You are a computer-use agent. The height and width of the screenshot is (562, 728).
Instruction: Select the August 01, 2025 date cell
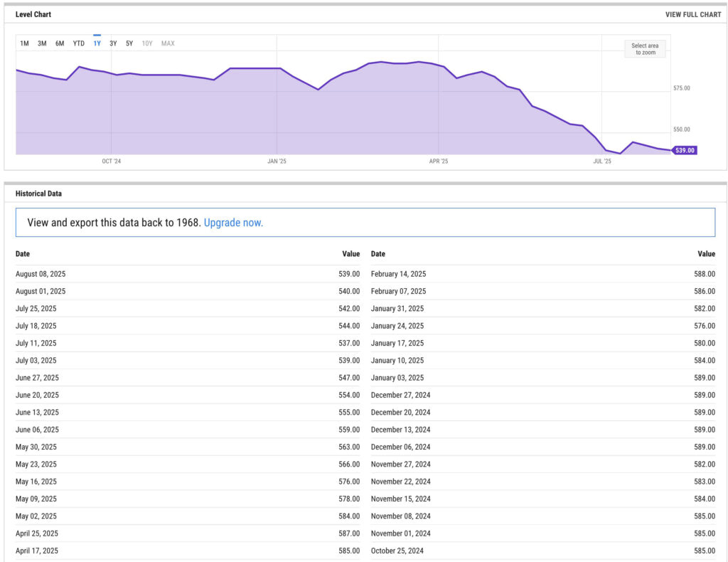pos(41,291)
